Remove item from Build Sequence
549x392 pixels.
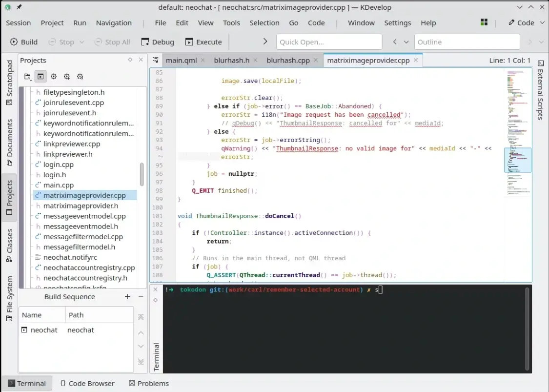coord(141,297)
